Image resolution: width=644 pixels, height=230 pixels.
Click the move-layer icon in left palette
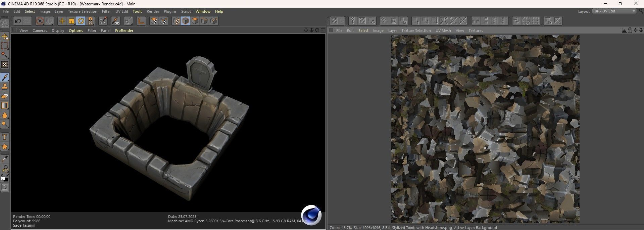tap(5, 36)
